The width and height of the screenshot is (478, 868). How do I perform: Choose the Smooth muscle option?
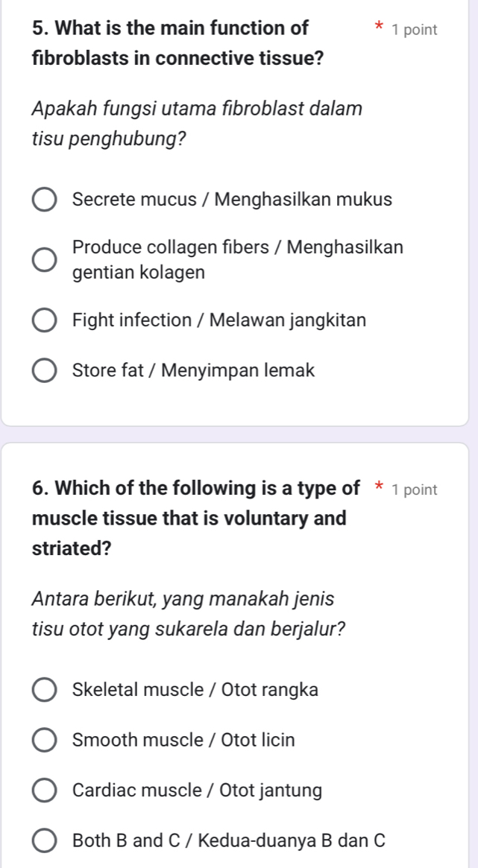coord(45,740)
